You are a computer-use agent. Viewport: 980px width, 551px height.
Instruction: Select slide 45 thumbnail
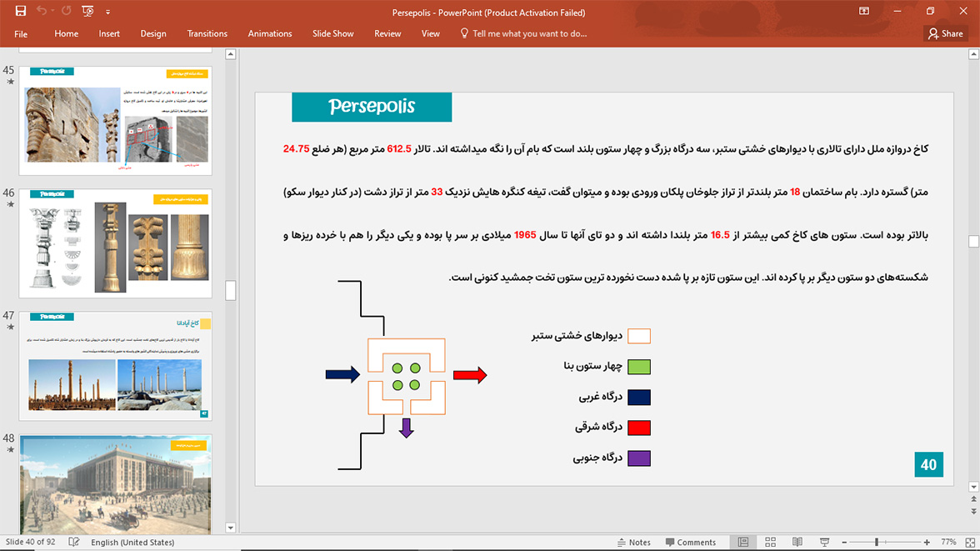click(x=116, y=120)
